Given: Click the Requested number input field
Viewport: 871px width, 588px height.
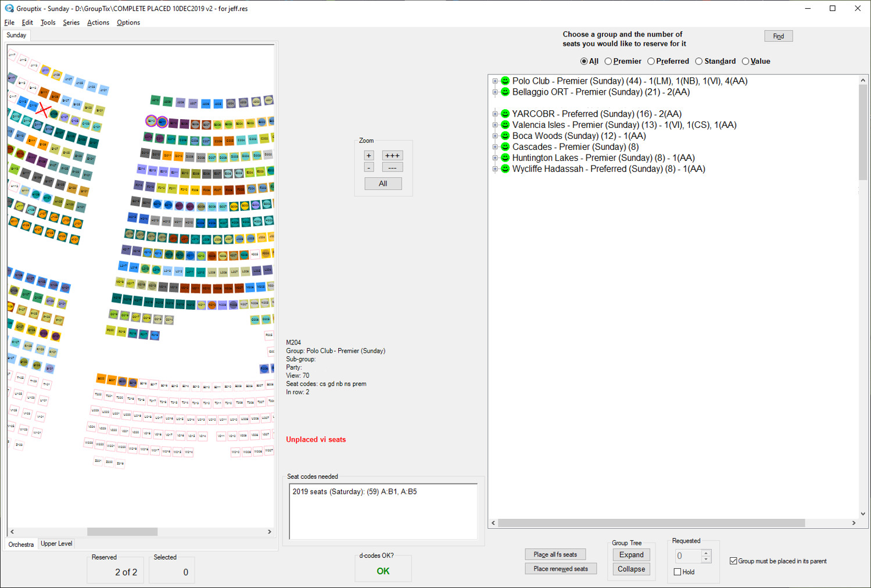Looking at the screenshot, I should pos(689,556).
